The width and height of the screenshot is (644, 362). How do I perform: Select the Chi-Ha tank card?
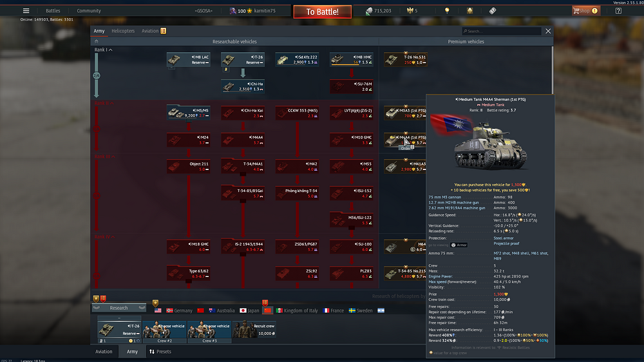click(243, 86)
